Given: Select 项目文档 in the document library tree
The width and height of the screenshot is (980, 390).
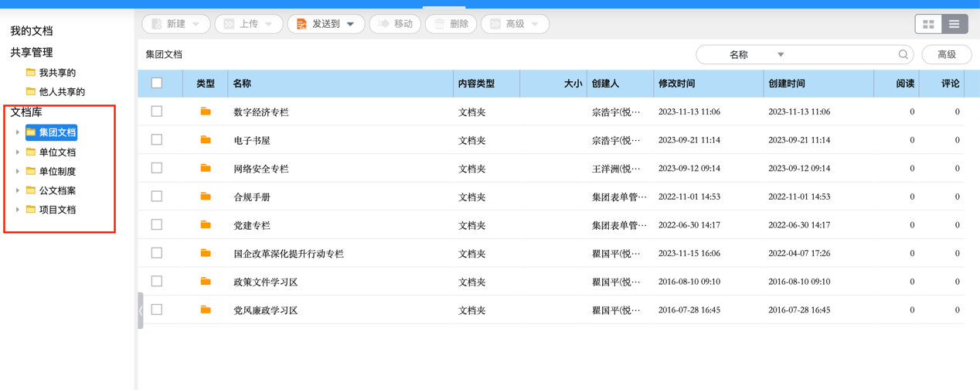Looking at the screenshot, I should click(57, 210).
